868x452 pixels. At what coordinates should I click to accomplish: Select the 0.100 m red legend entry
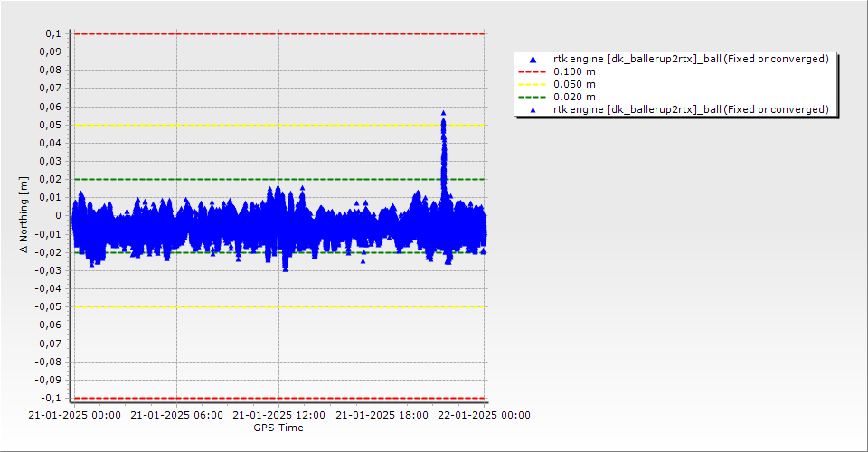tap(557, 71)
